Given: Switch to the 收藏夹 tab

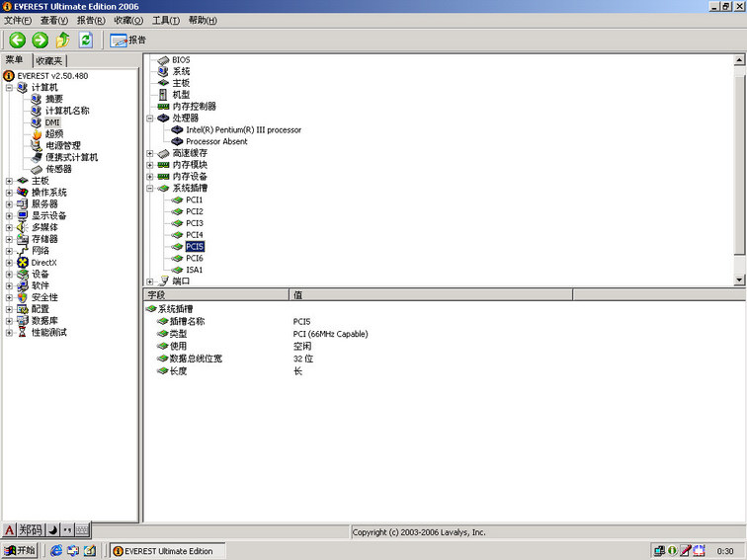Looking at the screenshot, I should [49, 61].
